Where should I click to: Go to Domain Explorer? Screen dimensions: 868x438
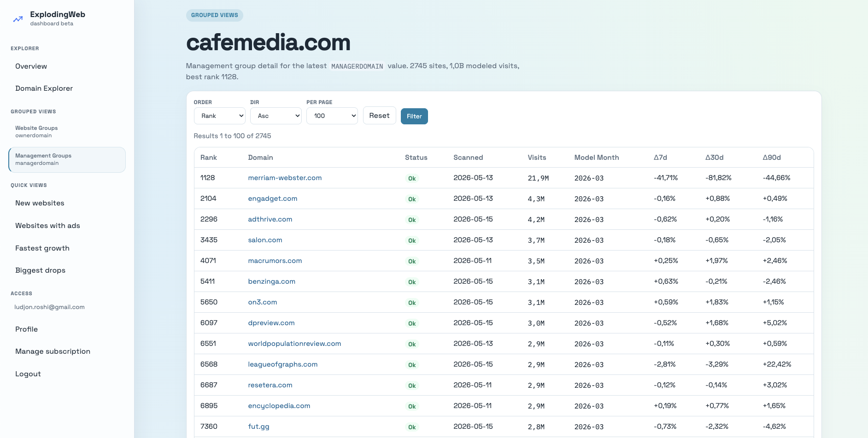coord(44,88)
